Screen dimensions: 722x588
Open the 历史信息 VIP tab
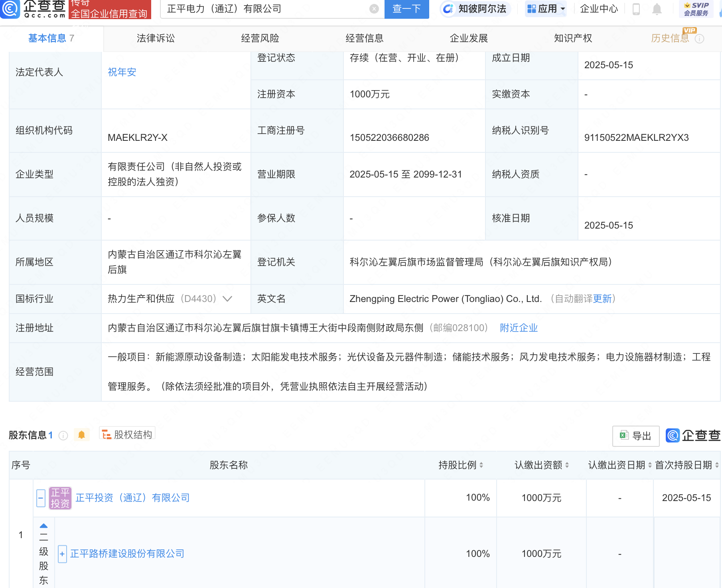(670, 38)
